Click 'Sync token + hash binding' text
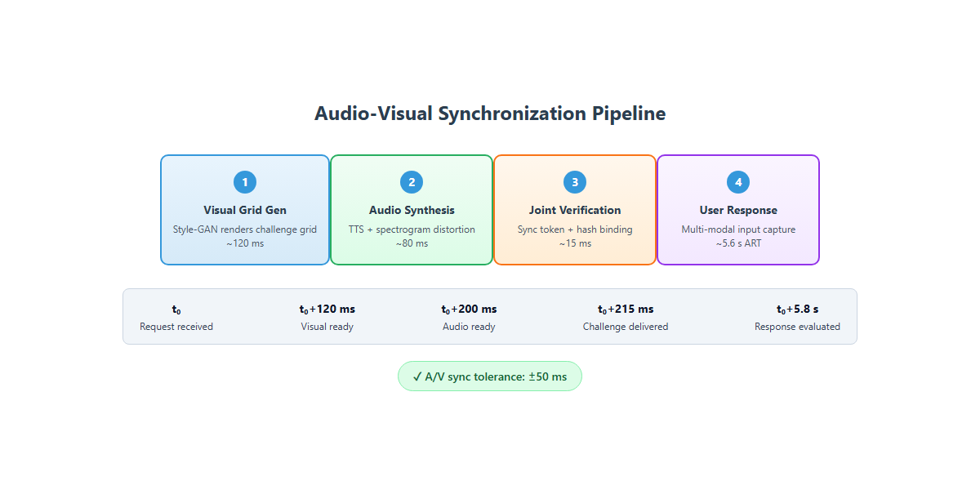The image size is (980, 490). coord(575,229)
